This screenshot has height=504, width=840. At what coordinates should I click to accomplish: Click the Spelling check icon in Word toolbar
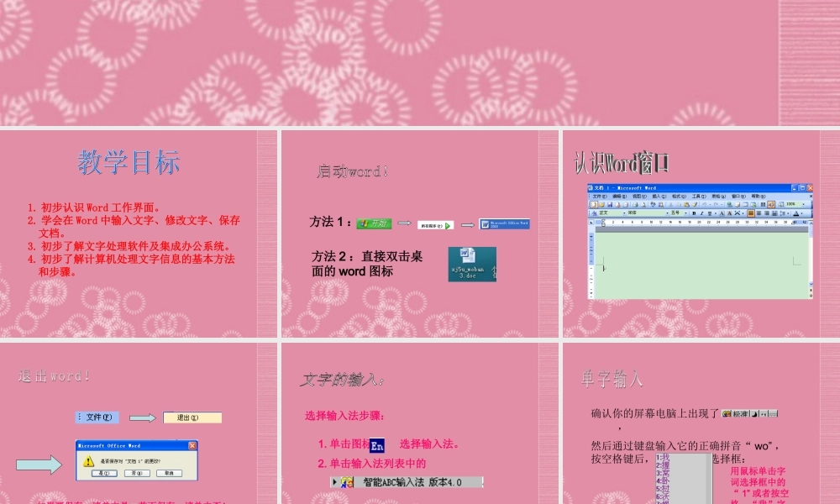point(653,205)
